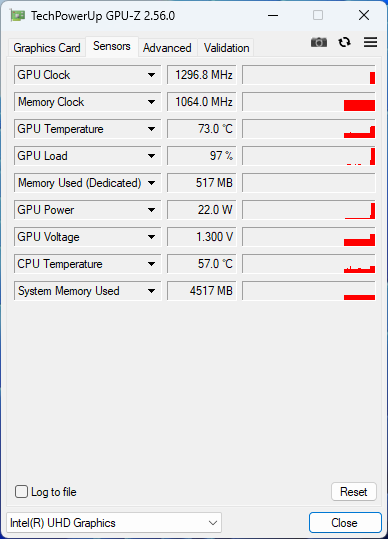Expand the GPU Temperature sensor dropdown

[151, 129]
